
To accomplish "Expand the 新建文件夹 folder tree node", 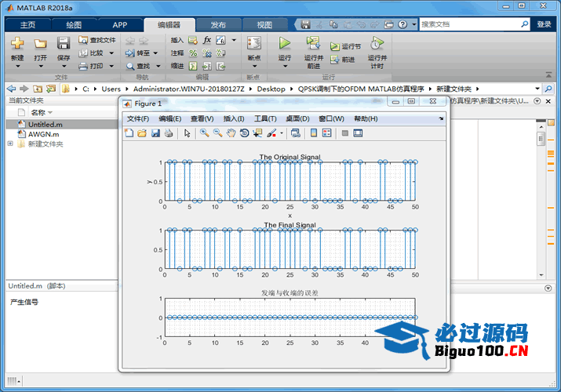I will click(10, 143).
